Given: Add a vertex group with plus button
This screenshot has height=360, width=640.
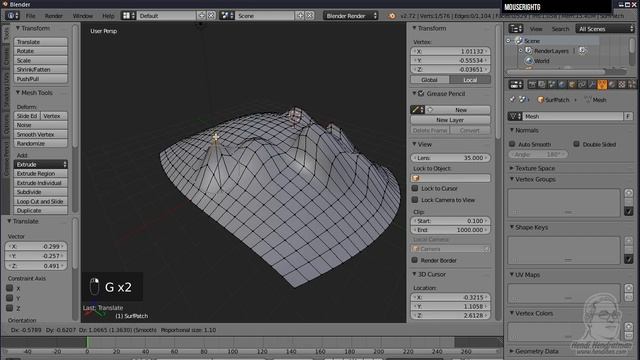Looking at the screenshot, I should (x=629, y=193).
